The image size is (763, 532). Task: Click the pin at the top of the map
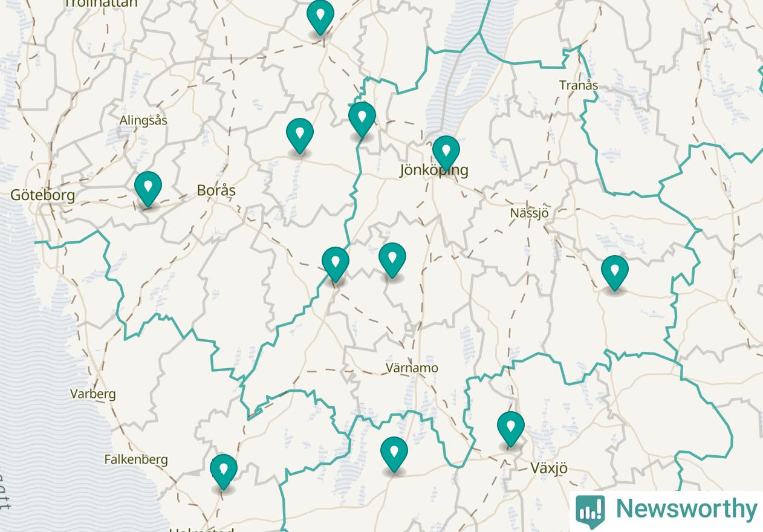click(x=320, y=17)
